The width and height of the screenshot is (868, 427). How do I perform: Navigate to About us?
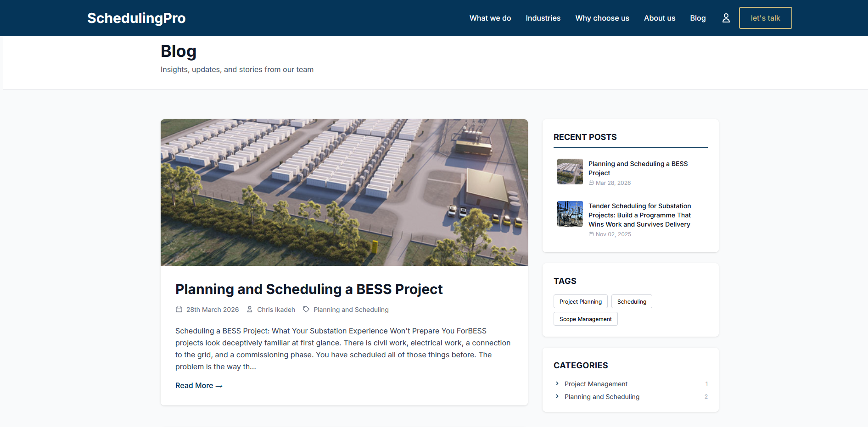(x=659, y=18)
